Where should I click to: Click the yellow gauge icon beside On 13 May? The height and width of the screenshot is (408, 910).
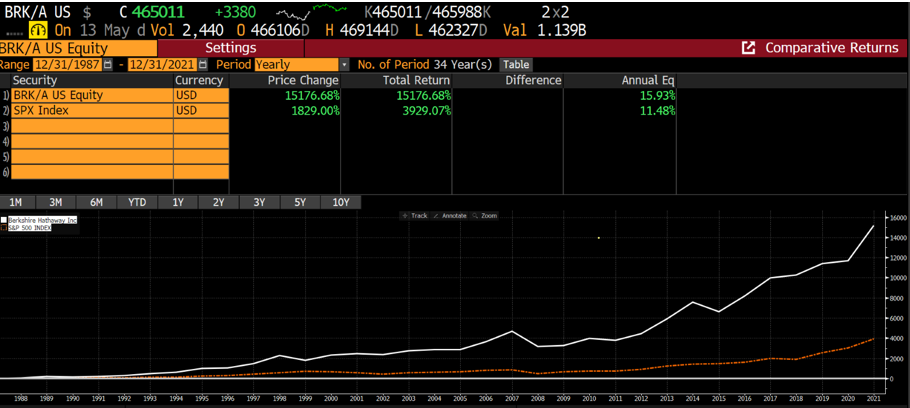pyautogui.click(x=38, y=30)
